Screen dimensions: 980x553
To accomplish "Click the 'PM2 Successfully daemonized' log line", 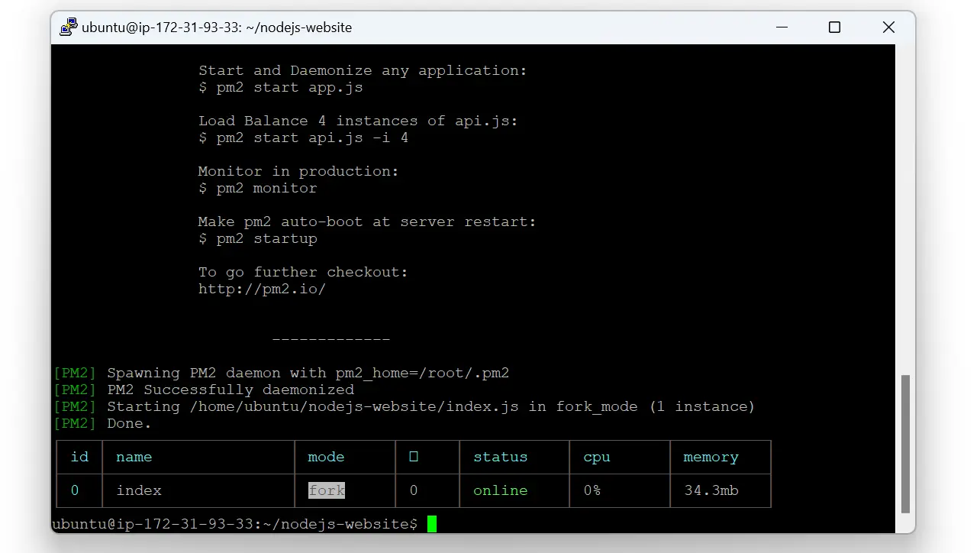I will [x=204, y=390].
